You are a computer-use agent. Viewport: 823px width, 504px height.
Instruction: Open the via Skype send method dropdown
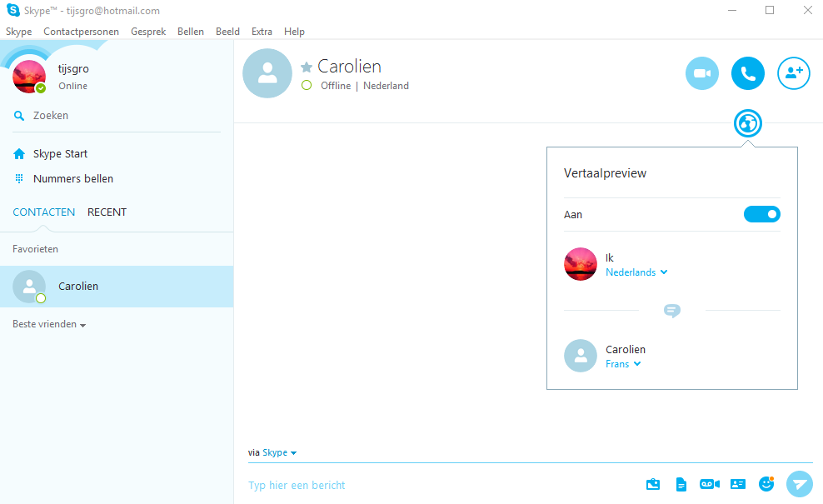click(279, 453)
